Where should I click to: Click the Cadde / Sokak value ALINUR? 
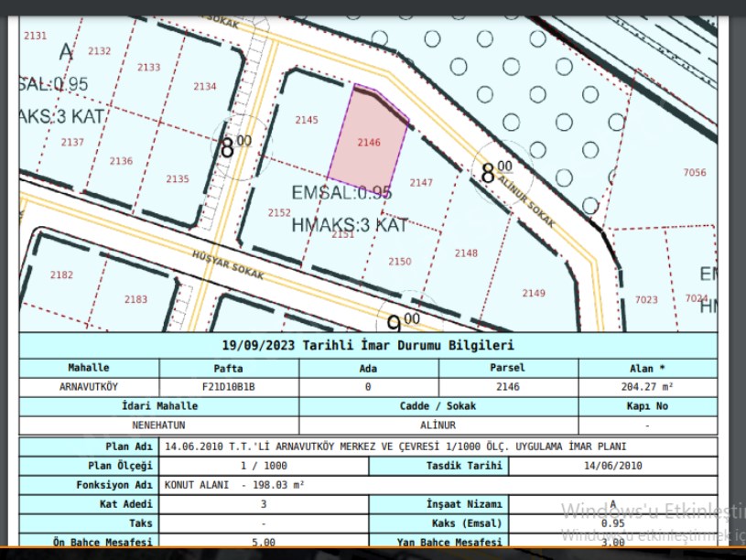coord(438,425)
